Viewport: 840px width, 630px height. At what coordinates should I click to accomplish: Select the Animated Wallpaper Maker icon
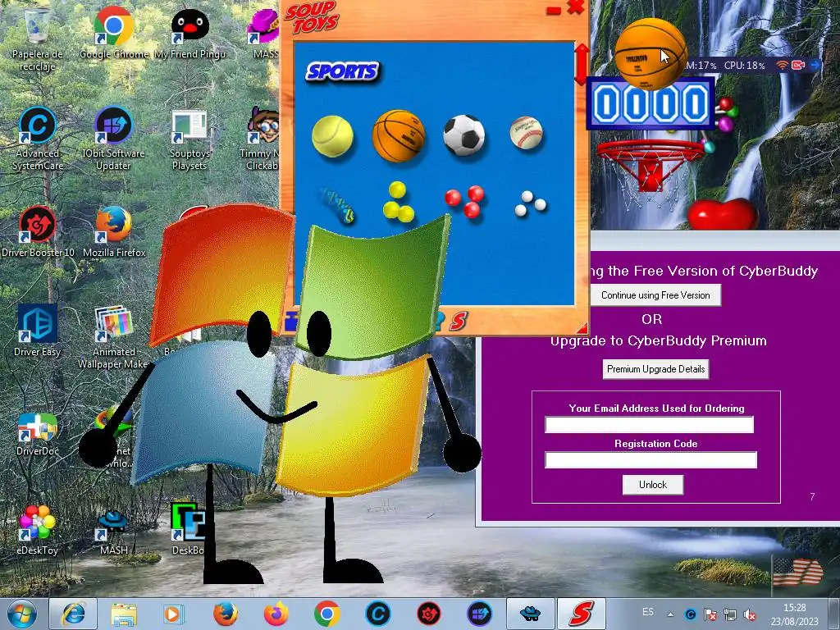coord(113,337)
